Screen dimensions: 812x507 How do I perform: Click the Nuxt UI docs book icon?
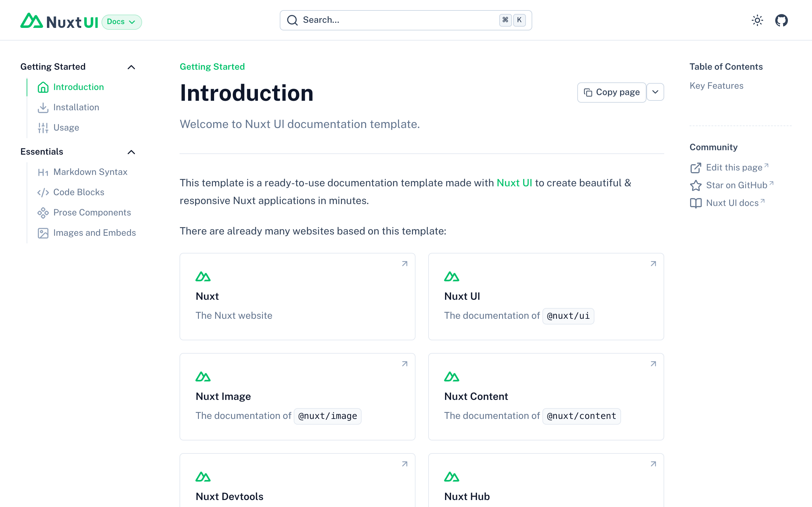(x=696, y=203)
